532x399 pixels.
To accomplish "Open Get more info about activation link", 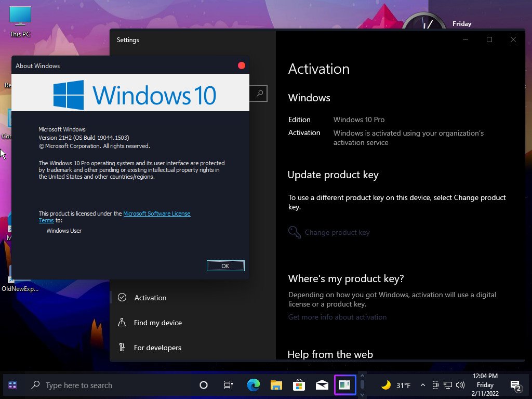I will click(x=337, y=317).
